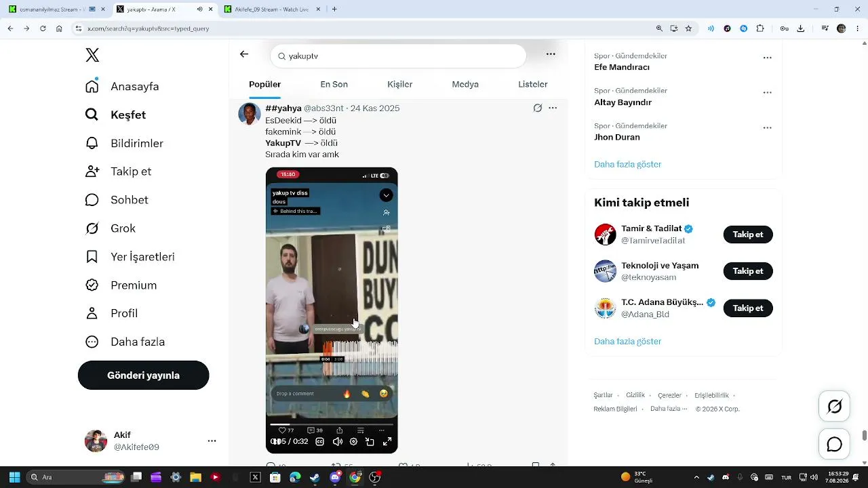Click the Gönderi yayınla button
The height and width of the screenshot is (488, 868).
pyautogui.click(x=143, y=375)
